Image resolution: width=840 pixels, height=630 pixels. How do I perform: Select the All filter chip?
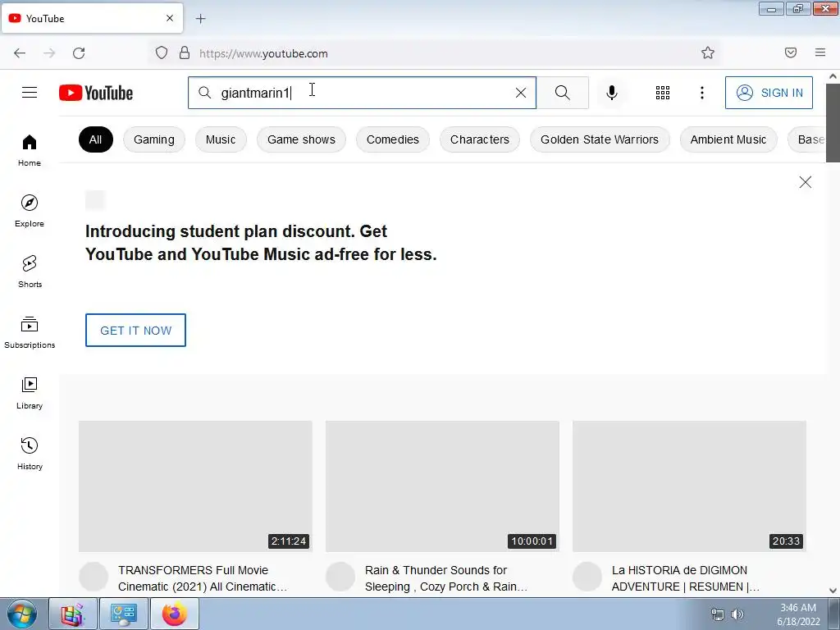pyautogui.click(x=95, y=139)
